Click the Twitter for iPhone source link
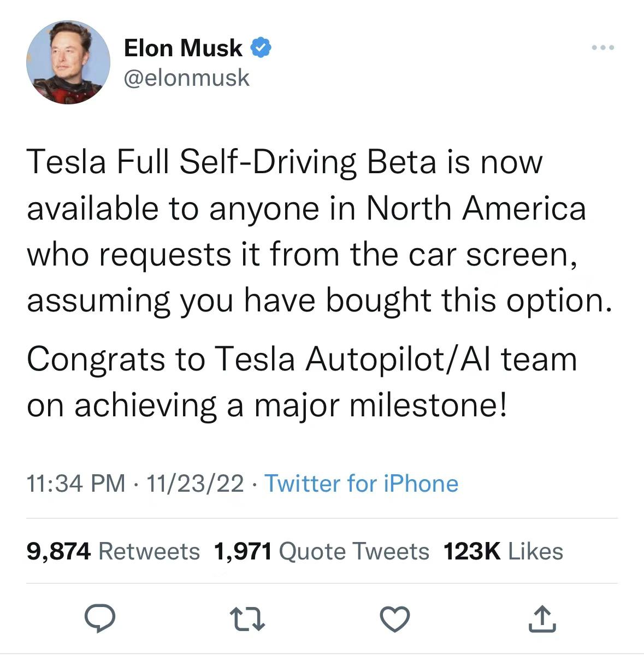Screen dimensions: 644x660 click(x=361, y=484)
